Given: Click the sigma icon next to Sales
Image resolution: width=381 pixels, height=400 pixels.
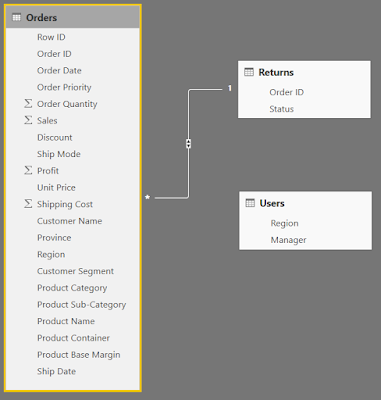Looking at the screenshot, I should 28,120.
